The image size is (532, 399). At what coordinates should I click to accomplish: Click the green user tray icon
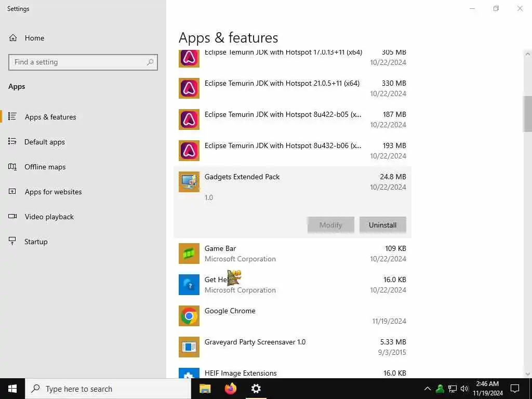(x=440, y=389)
